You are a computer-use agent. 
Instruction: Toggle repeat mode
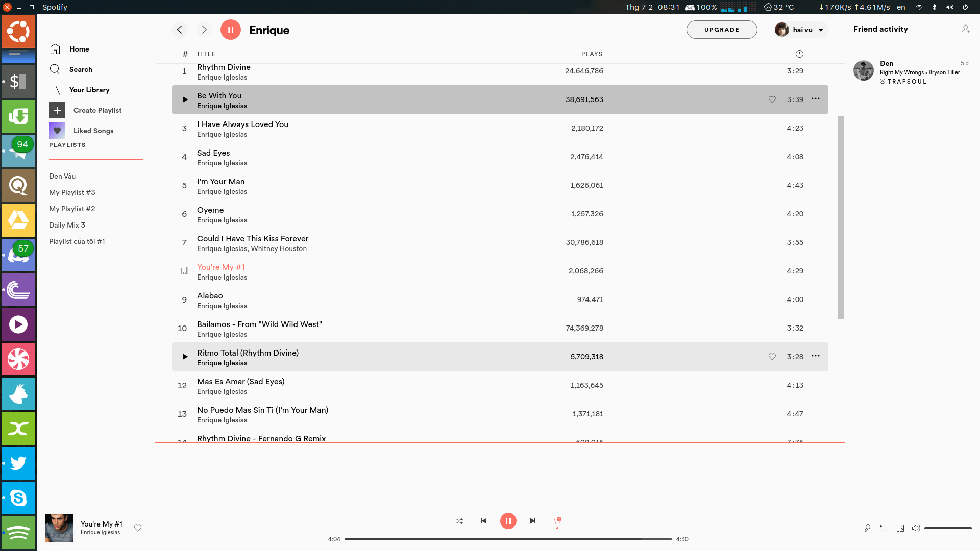pos(557,521)
